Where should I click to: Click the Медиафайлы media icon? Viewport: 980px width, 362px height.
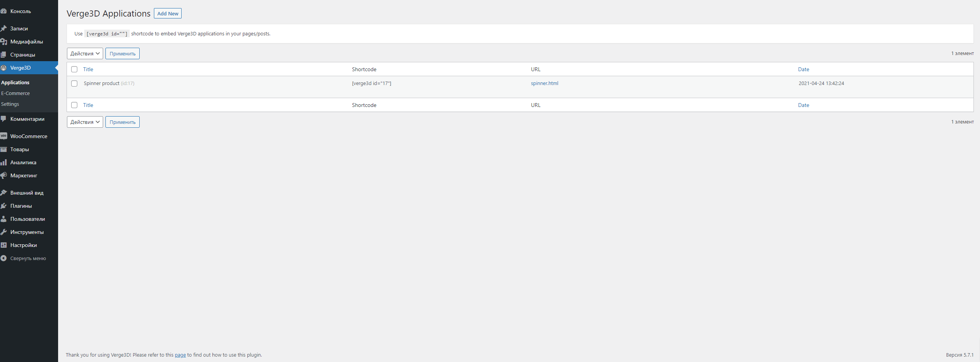coord(3,42)
